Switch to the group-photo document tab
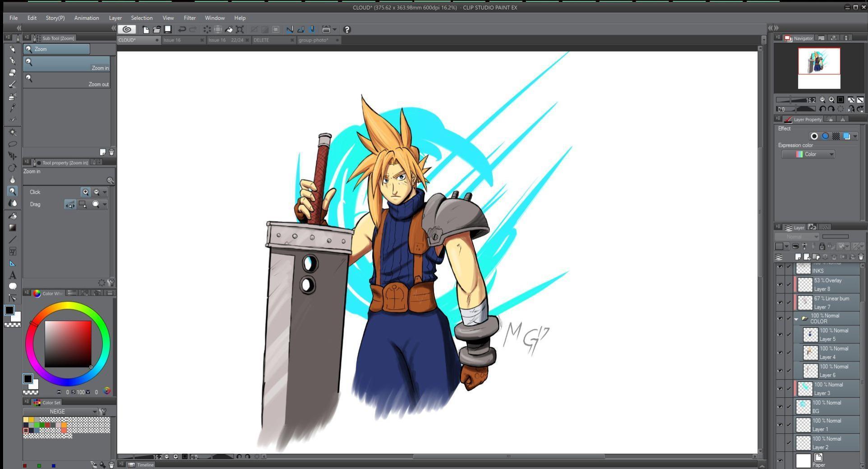868x469 pixels. (x=314, y=40)
